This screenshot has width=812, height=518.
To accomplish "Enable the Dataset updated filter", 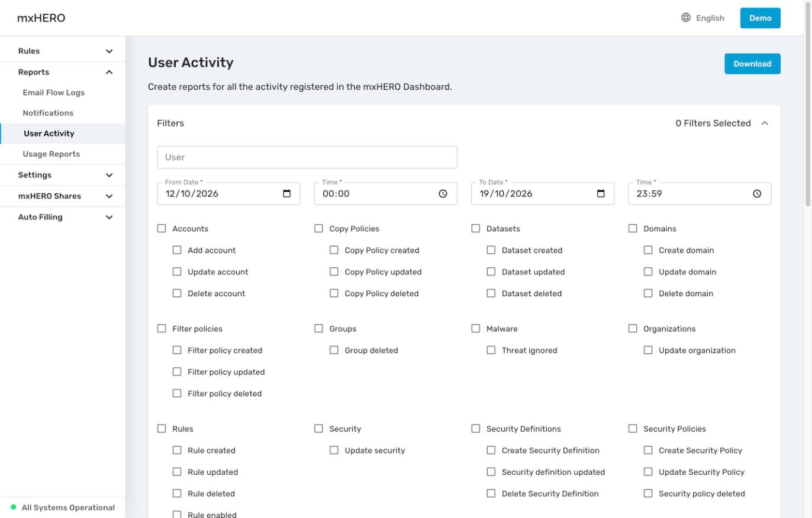I will [491, 272].
